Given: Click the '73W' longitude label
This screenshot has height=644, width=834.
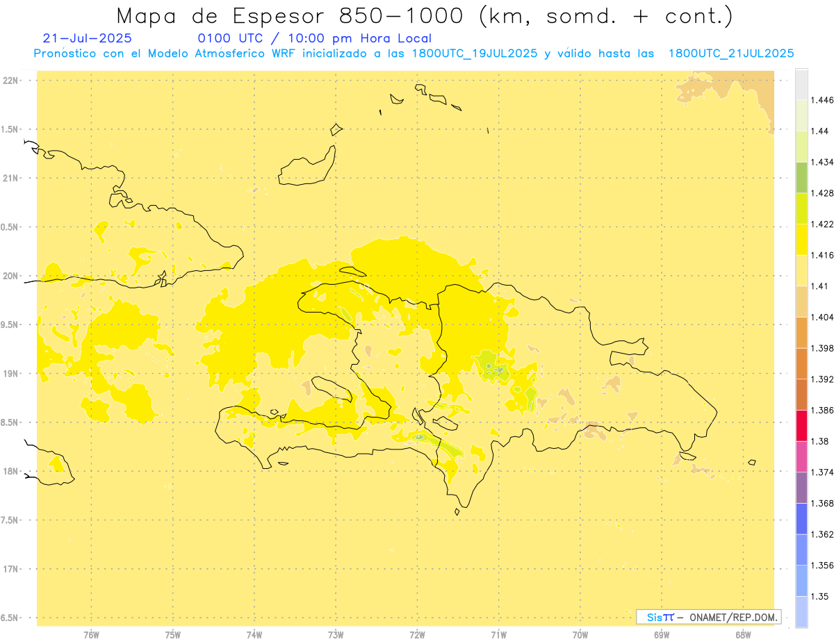Looking at the screenshot, I should (x=336, y=635).
